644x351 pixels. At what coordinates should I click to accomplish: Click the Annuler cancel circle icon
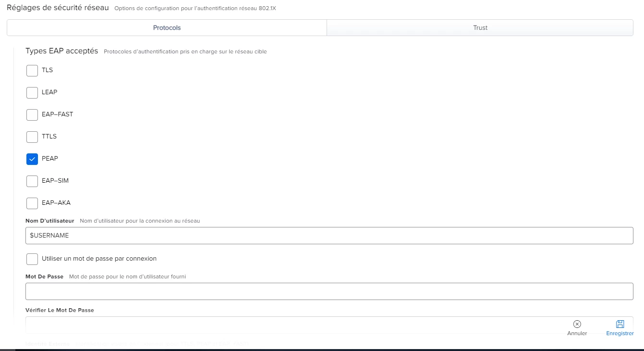(577, 324)
